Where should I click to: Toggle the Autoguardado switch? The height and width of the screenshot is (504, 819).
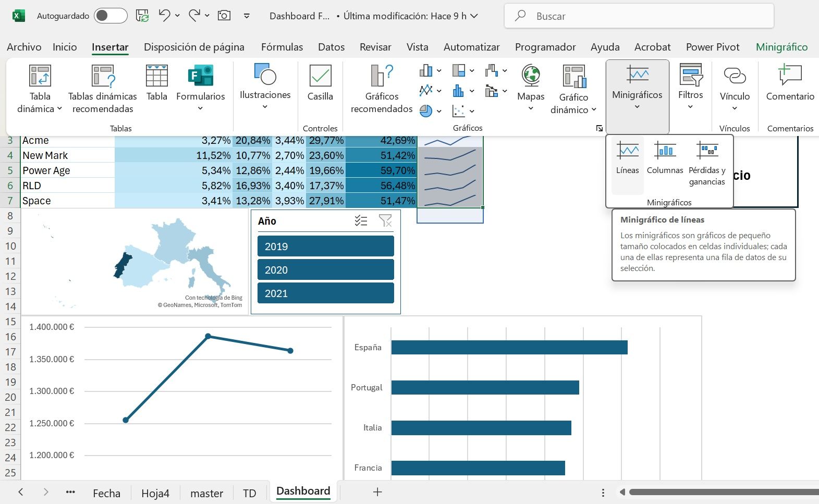[x=111, y=16]
